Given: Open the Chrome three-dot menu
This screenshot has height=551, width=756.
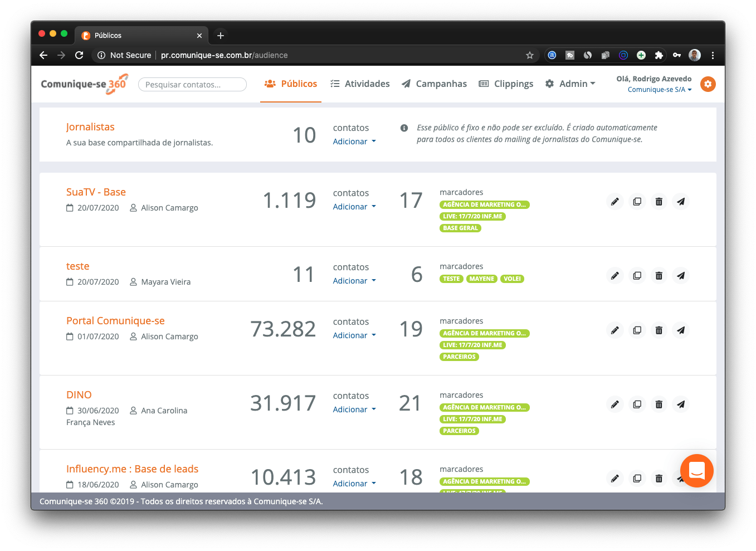Looking at the screenshot, I should (x=713, y=55).
